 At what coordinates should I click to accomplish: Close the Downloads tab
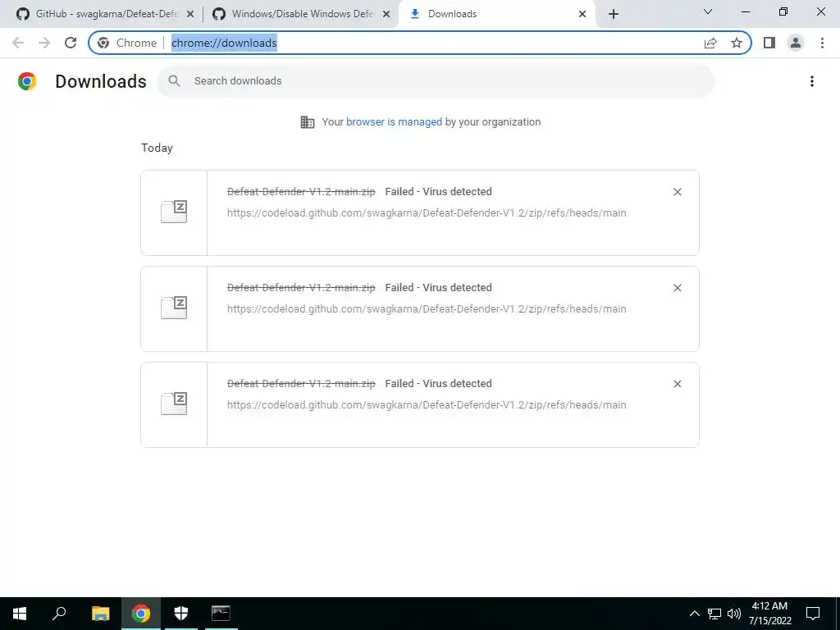(582, 14)
